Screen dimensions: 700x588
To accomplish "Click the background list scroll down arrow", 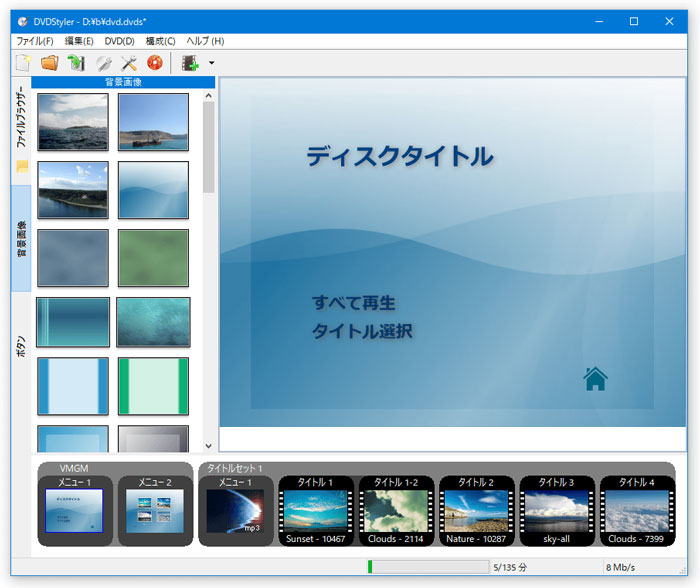I will click(209, 446).
